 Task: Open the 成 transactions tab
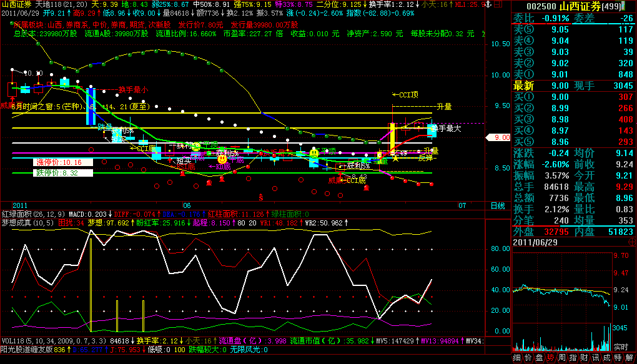(x=607, y=358)
